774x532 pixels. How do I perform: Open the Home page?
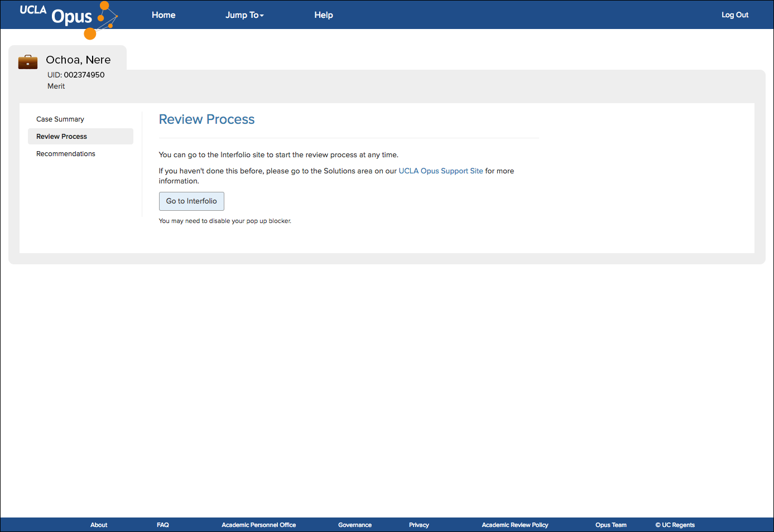[164, 15]
